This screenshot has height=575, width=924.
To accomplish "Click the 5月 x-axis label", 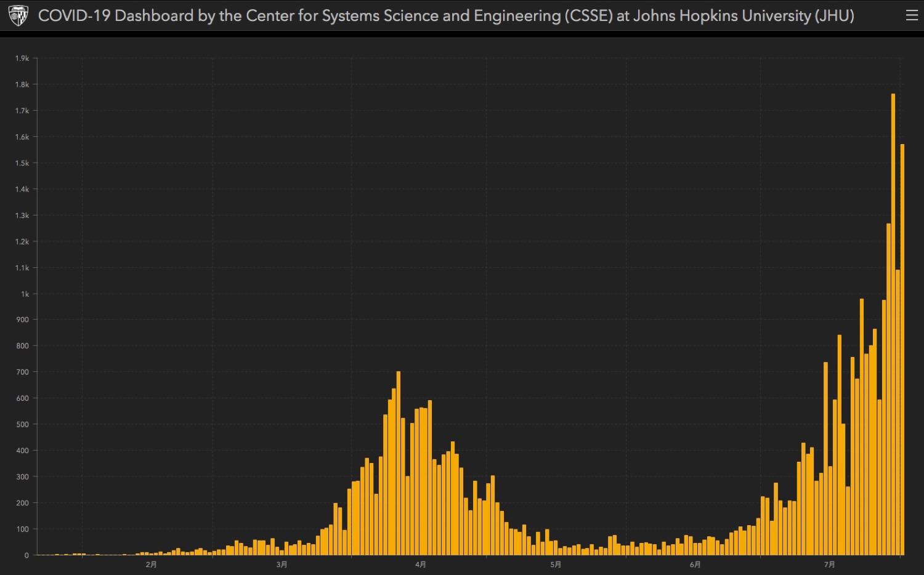I will (x=556, y=565).
